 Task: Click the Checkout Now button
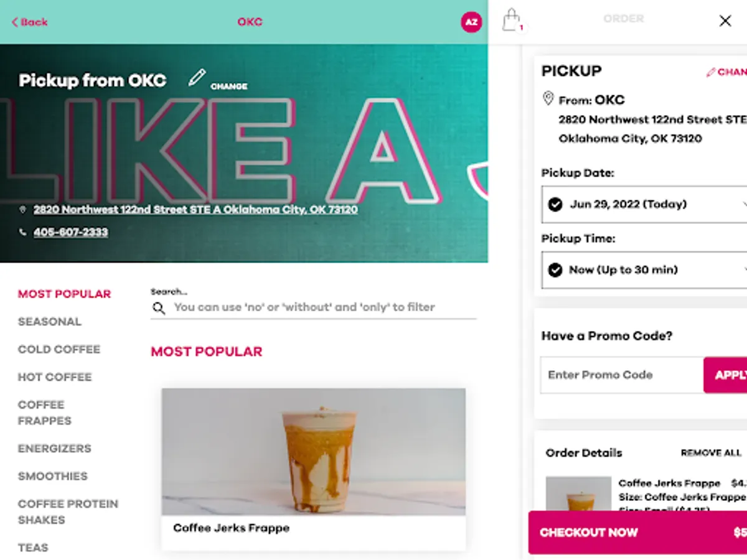[x=637, y=533]
